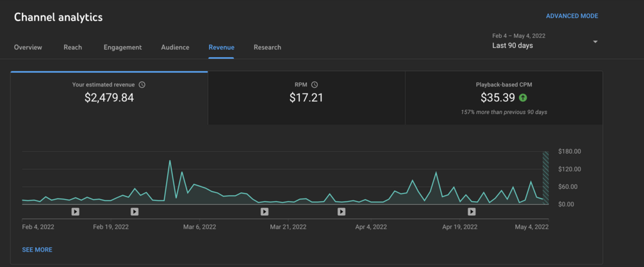Screen dimensions: 644x267
Task: Click the Revenue tab
Action: [x=221, y=47]
